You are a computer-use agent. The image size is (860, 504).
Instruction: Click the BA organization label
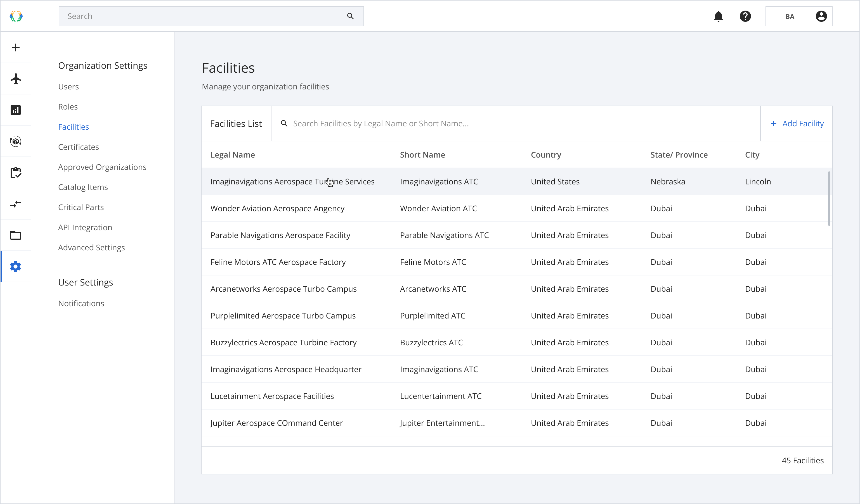790,16
